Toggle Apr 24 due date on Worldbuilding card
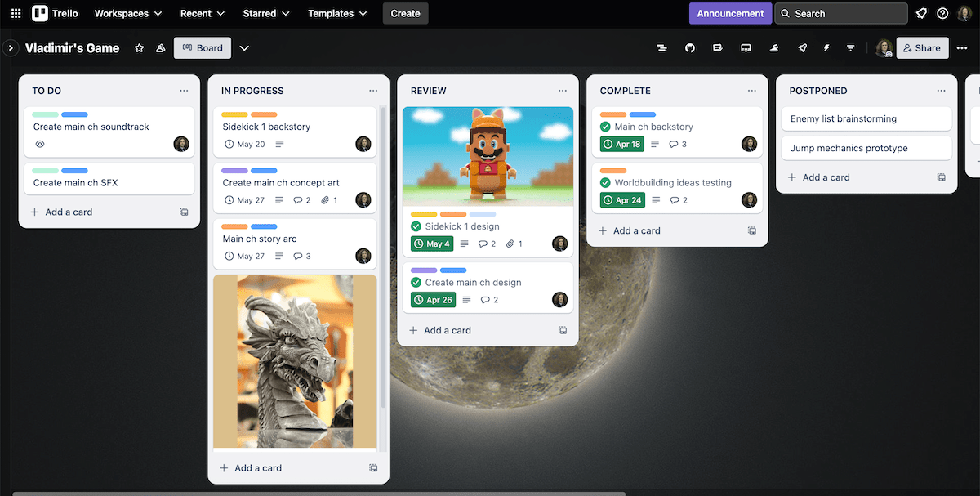Viewport: 980px width, 496px height. point(621,200)
